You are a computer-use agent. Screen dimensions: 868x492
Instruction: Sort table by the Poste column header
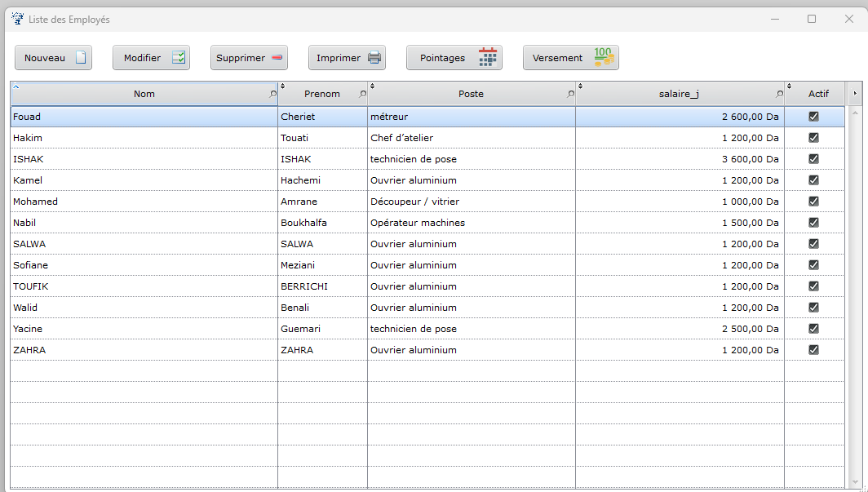click(471, 94)
